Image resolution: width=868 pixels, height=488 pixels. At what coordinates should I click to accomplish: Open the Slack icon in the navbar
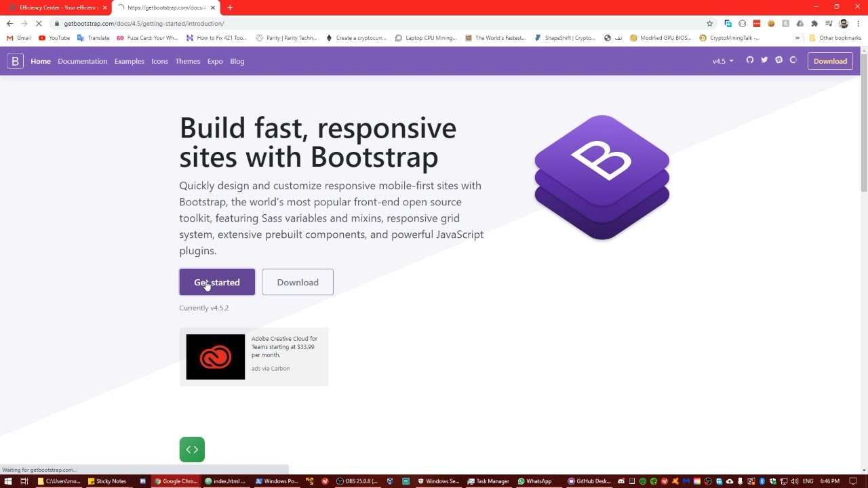[778, 60]
